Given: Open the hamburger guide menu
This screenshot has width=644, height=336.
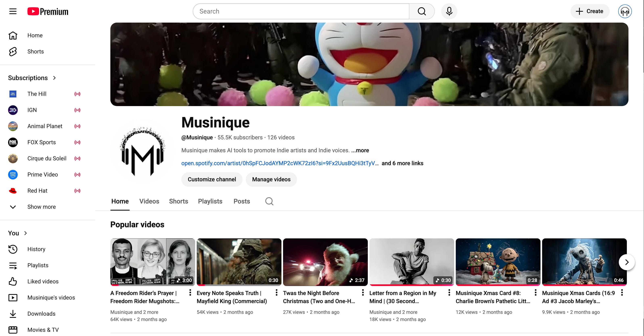Looking at the screenshot, I should point(13,11).
